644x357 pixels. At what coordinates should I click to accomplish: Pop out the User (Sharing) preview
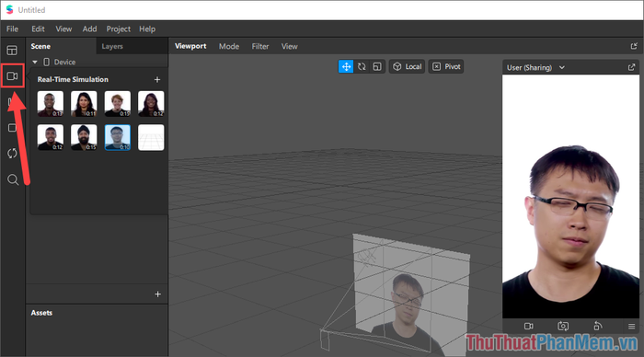[x=632, y=67]
